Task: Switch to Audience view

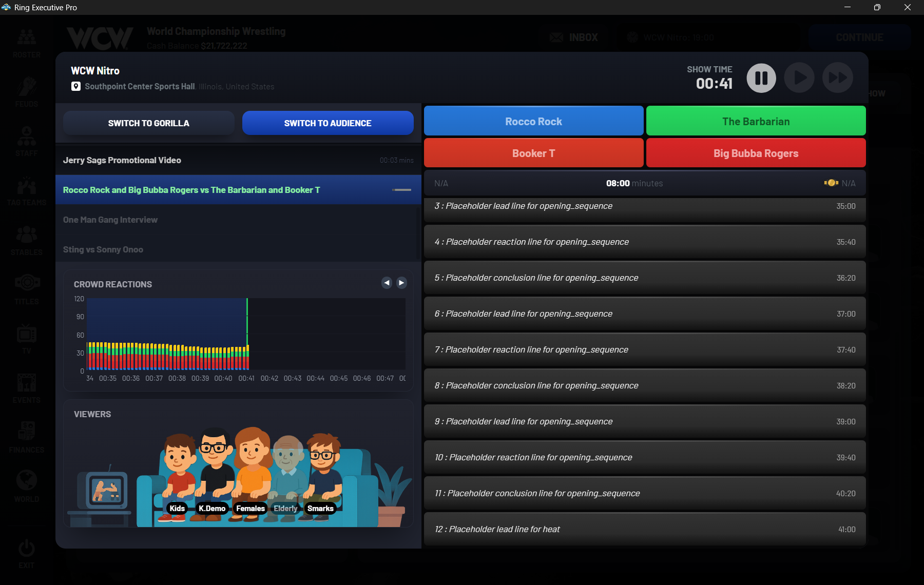Action: click(x=328, y=123)
